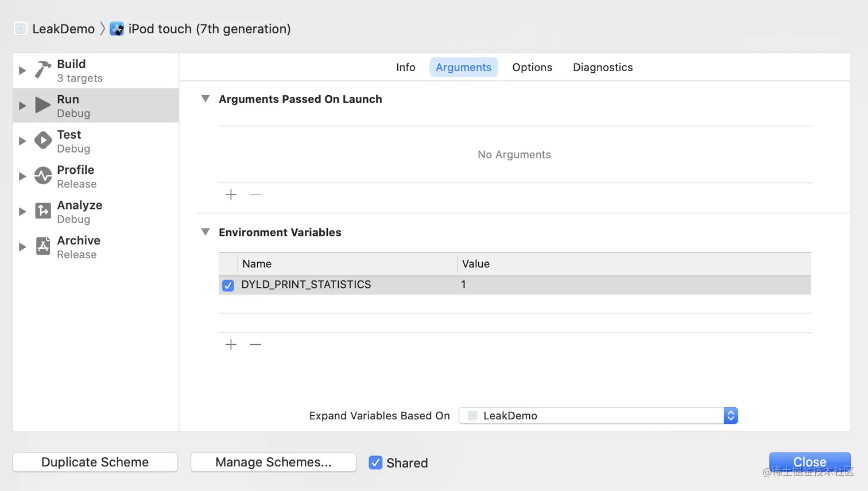
Task: Remove the selected environment variable with minus
Action: [255, 344]
